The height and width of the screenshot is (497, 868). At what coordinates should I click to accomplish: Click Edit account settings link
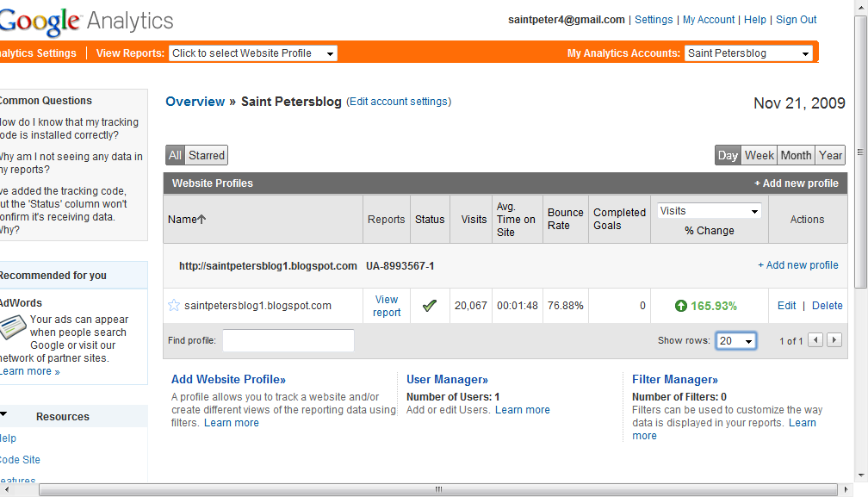pyautogui.click(x=400, y=102)
